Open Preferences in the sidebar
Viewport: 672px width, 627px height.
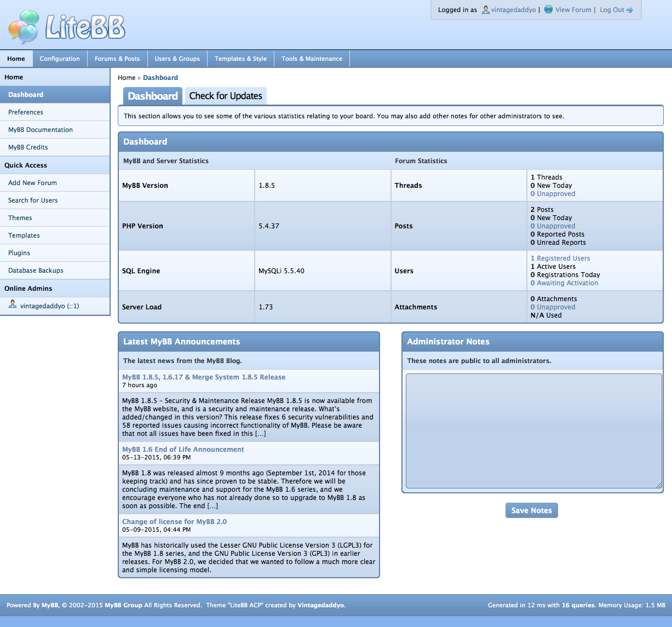tap(26, 112)
